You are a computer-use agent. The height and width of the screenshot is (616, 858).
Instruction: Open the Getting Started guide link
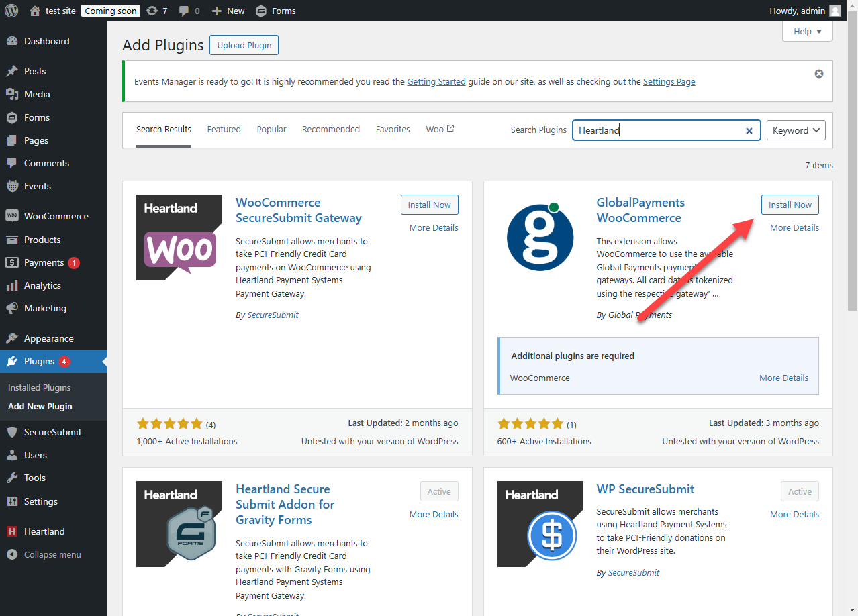pos(436,82)
